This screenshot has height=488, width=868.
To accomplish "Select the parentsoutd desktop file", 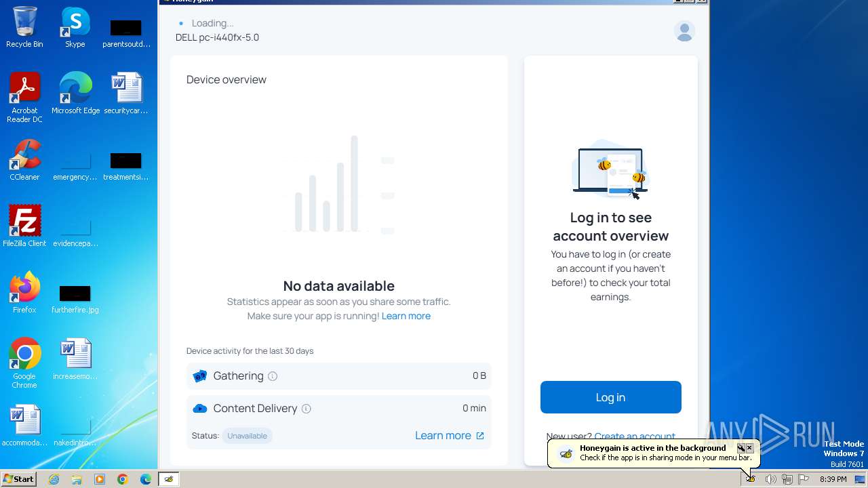I will 126,32.
